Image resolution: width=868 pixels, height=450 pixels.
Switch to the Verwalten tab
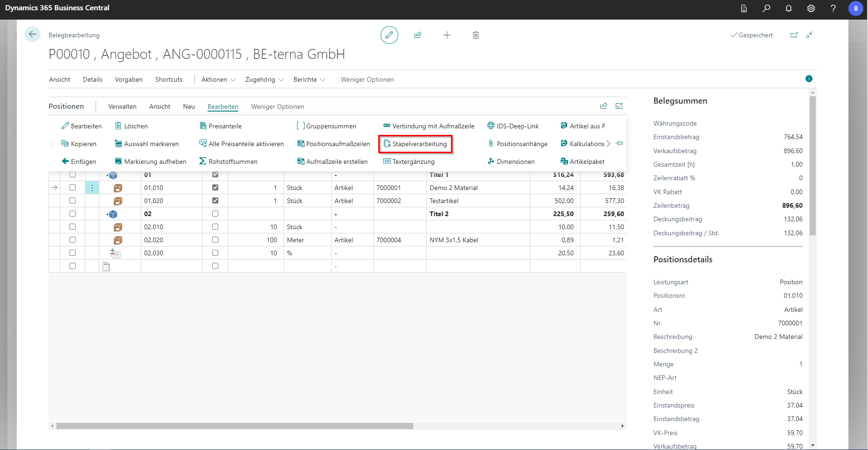coord(122,107)
